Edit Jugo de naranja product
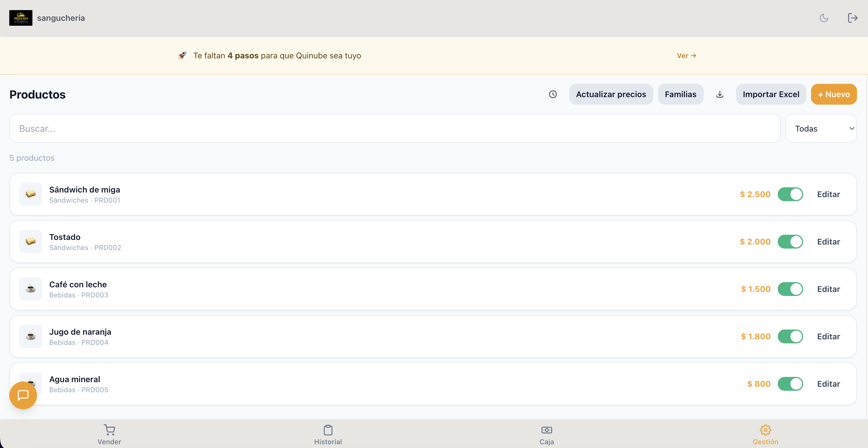Screen dimensions: 868x448 [828, 337]
